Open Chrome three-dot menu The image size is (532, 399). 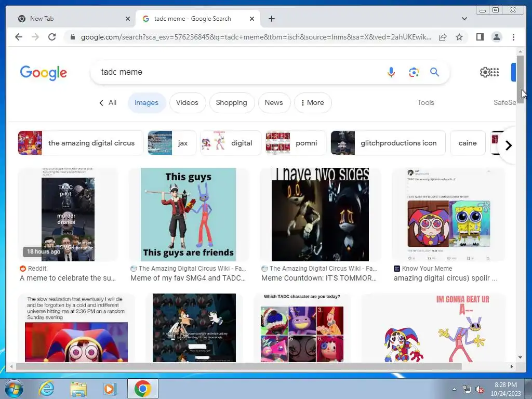click(513, 37)
